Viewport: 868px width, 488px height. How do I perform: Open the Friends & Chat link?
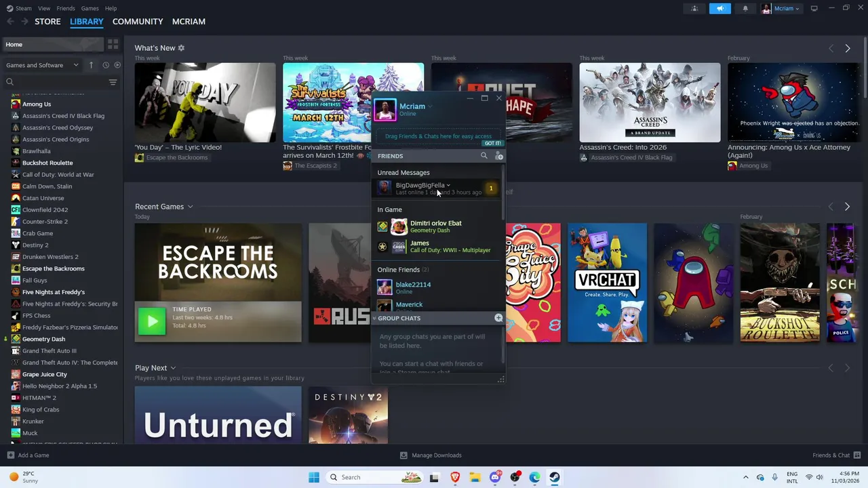pos(831,455)
